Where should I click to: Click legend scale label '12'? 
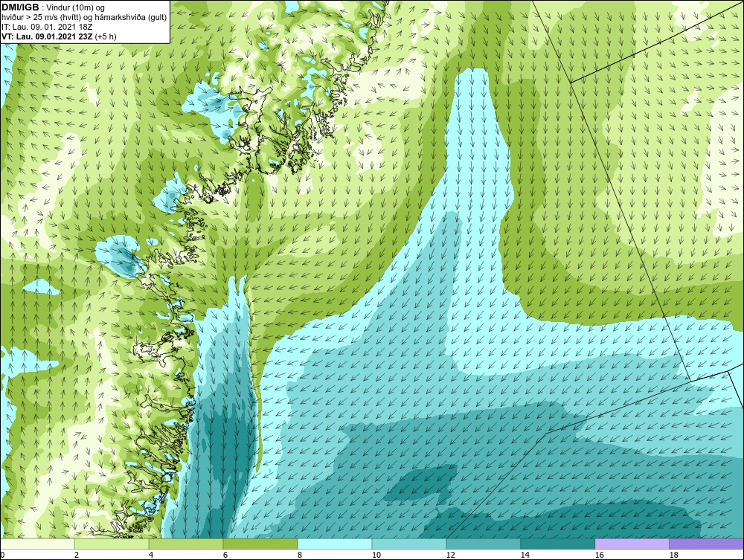(450, 555)
